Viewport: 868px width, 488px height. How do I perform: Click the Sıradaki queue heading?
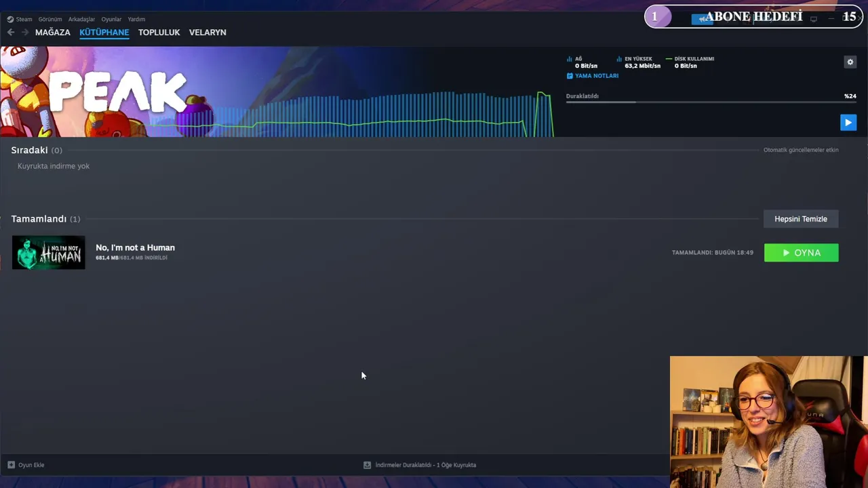pos(29,150)
